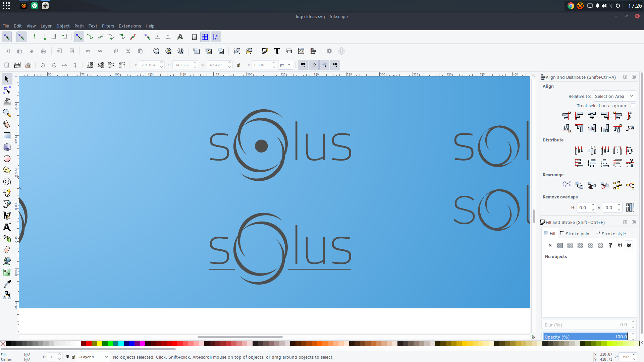644x362 pixels.
Task: Enable Treat selection as group checkbox
Action: [633, 106]
